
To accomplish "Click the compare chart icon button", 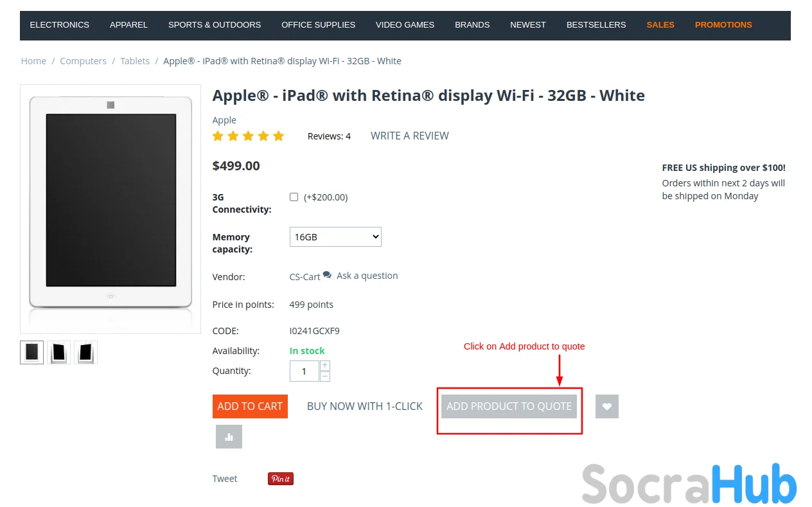I will (x=229, y=437).
